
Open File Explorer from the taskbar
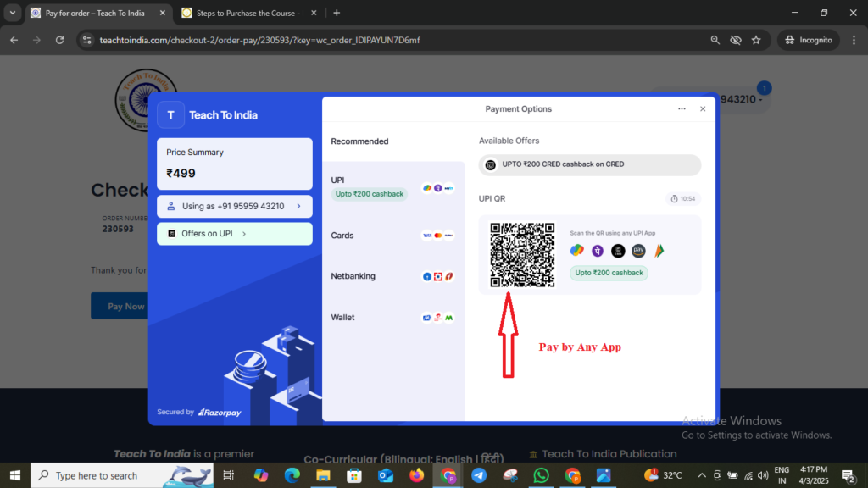pyautogui.click(x=323, y=475)
